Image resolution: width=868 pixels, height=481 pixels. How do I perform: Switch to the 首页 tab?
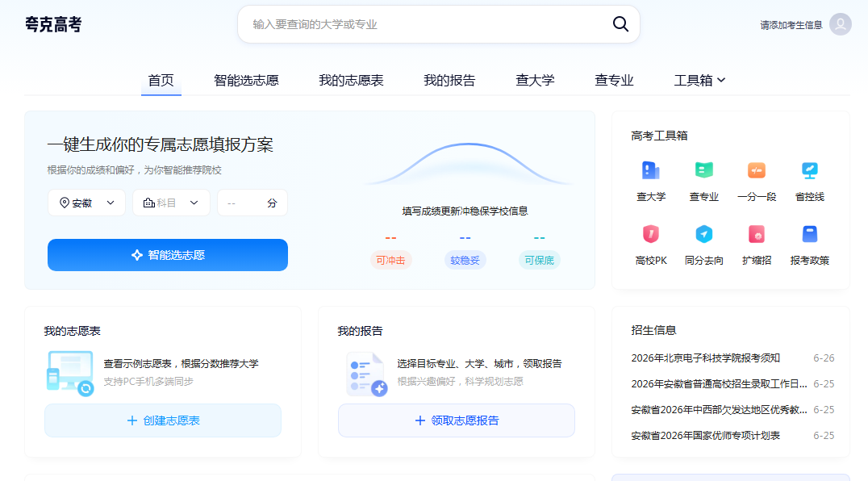[x=161, y=80]
